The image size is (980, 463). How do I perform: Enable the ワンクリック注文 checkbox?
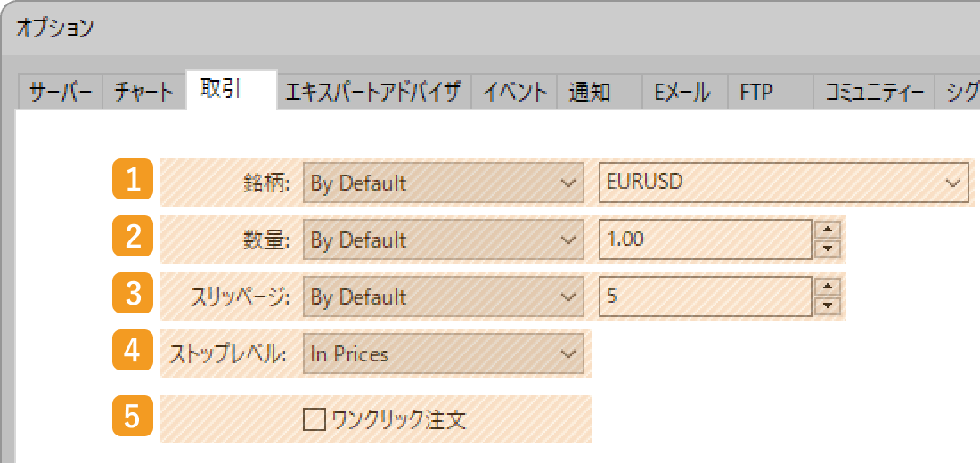(314, 419)
